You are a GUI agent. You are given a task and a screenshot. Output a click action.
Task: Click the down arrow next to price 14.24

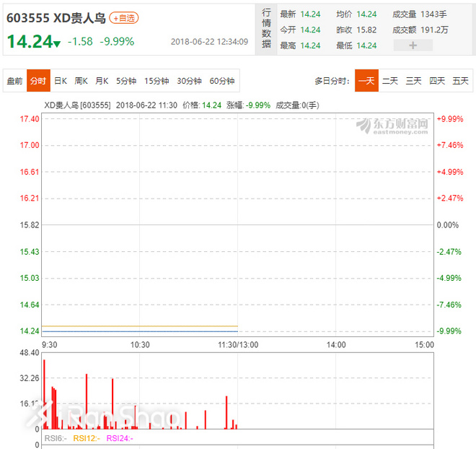56,43
